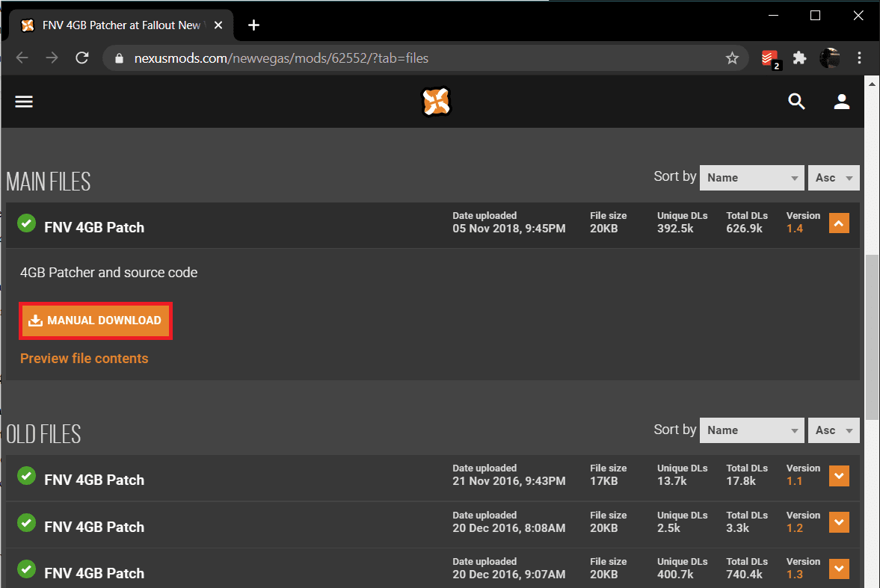Expand the version 1.2 old file
Screen dimensions: 880x588
[839, 522]
